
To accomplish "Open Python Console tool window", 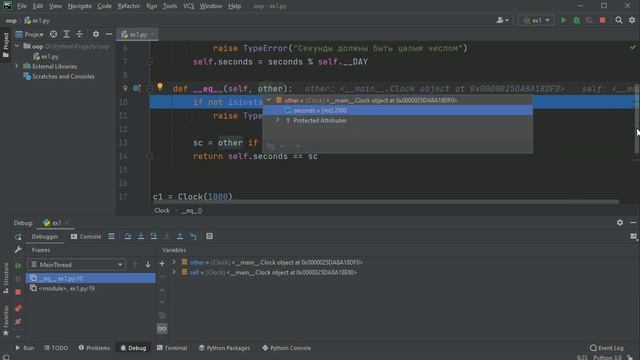I will (287, 348).
